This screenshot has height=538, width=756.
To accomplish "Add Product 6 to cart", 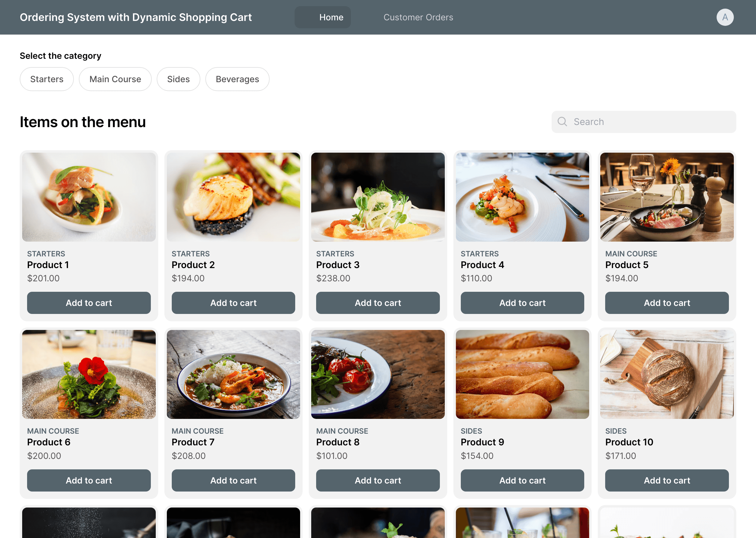I will [x=89, y=480].
